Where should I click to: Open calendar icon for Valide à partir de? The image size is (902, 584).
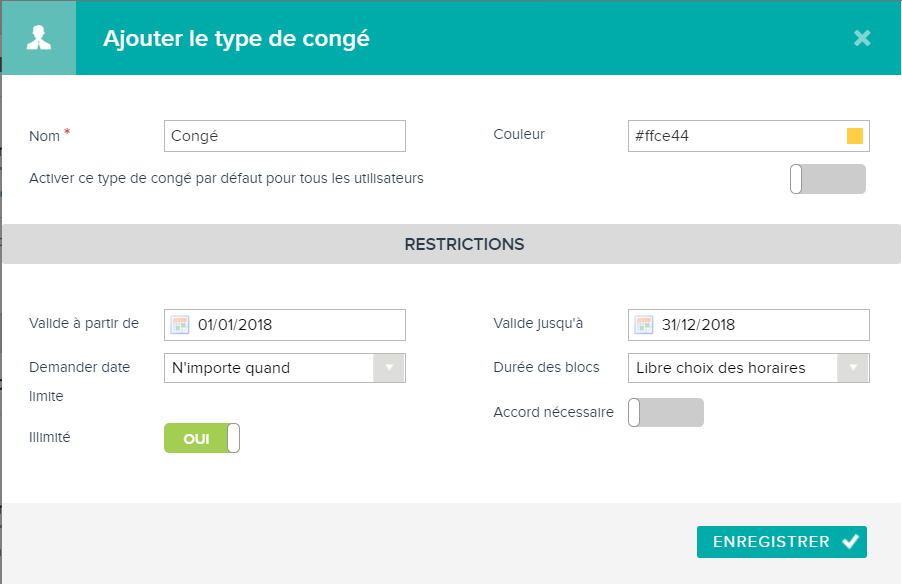[180, 325]
